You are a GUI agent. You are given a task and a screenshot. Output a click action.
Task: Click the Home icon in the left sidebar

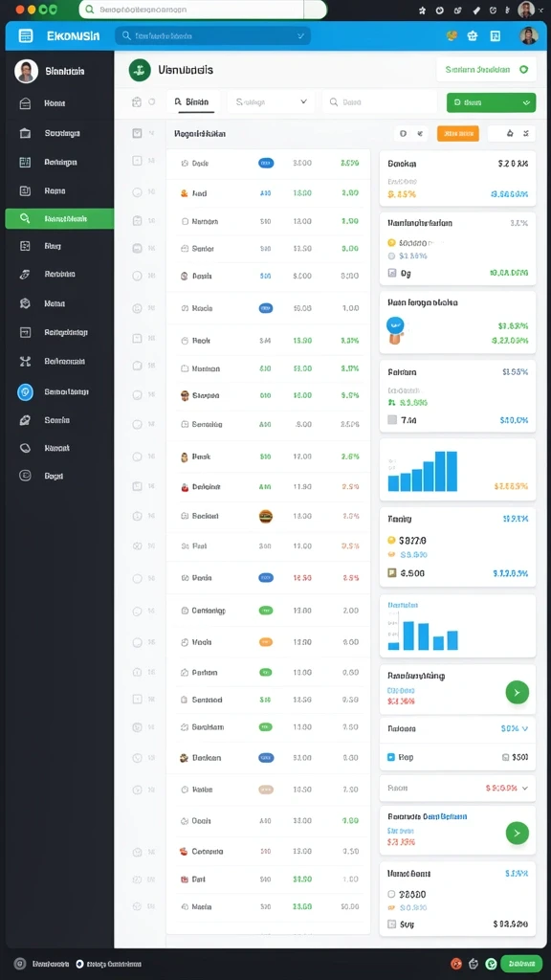(25, 103)
